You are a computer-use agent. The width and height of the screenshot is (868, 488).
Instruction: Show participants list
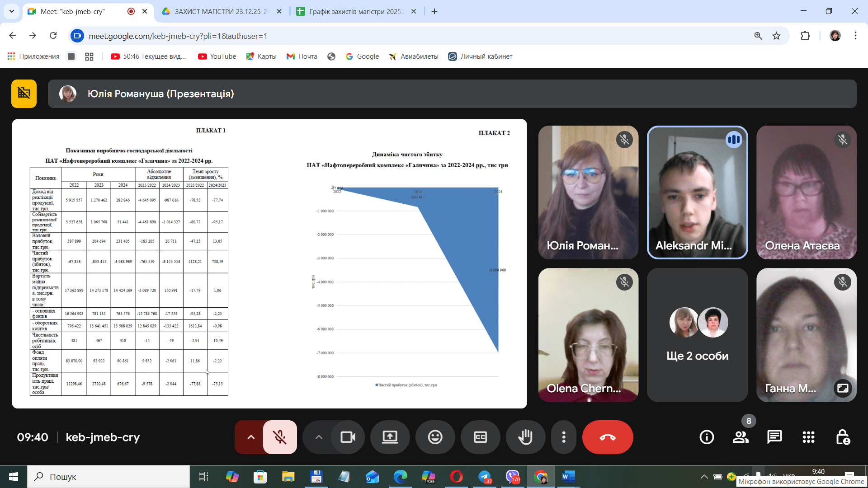(x=741, y=437)
